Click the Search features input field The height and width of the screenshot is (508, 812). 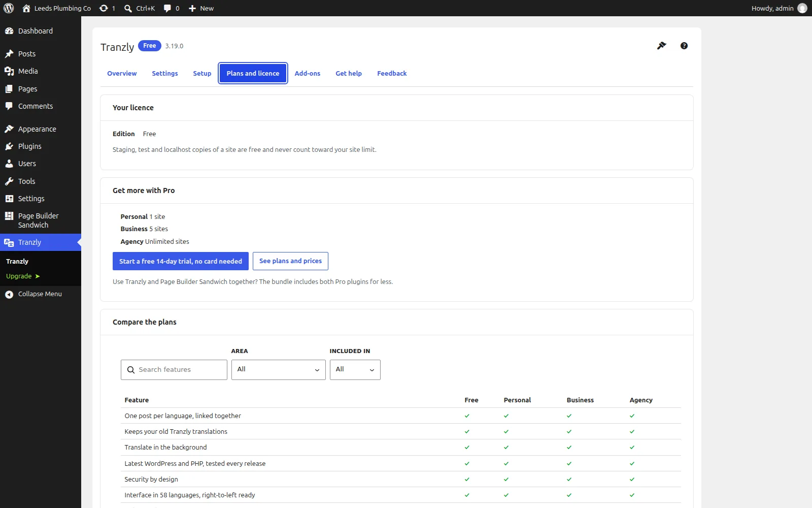174,370
